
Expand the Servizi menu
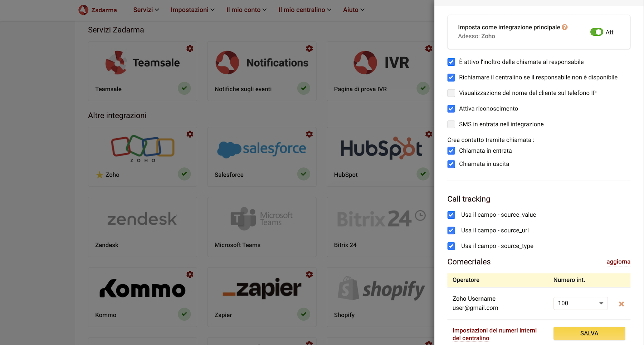tap(146, 10)
